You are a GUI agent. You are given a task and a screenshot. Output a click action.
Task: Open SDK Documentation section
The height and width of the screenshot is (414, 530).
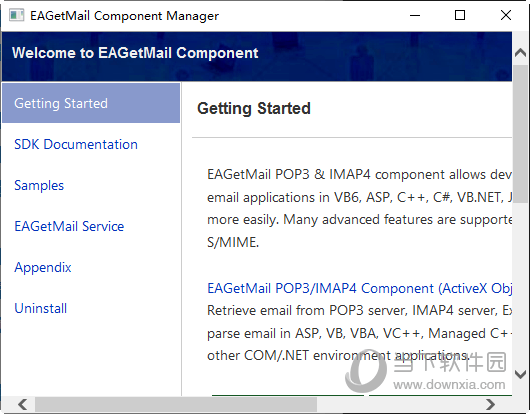tap(76, 144)
